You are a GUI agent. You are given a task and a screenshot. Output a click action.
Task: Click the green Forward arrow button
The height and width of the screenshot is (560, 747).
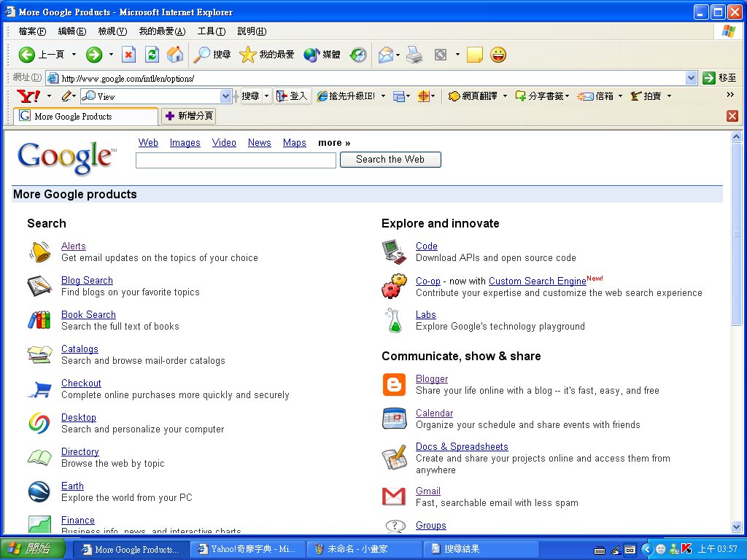click(94, 55)
